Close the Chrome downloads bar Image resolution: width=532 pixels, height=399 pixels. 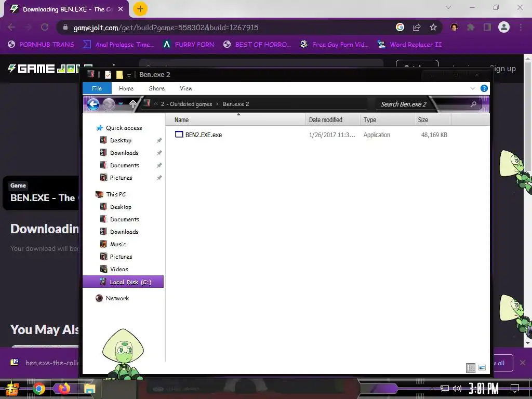click(523, 363)
